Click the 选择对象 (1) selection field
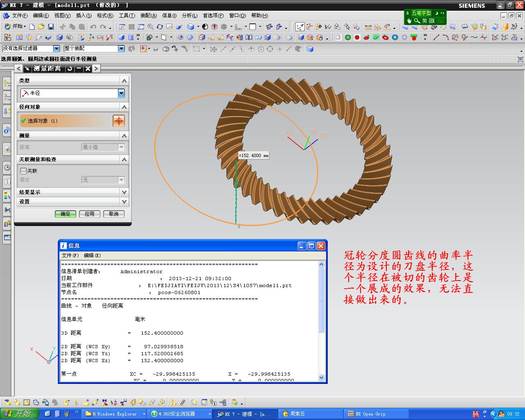Screen dimensions: 525x420 [65, 121]
